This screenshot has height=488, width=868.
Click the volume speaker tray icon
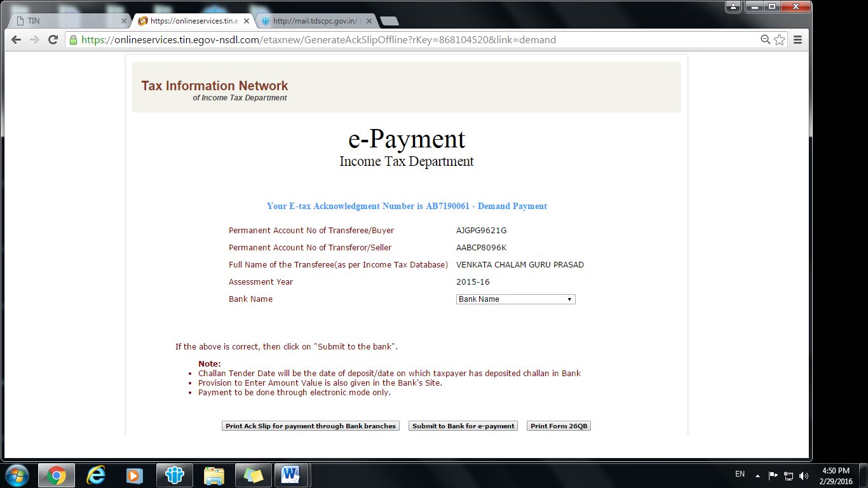[804, 475]
